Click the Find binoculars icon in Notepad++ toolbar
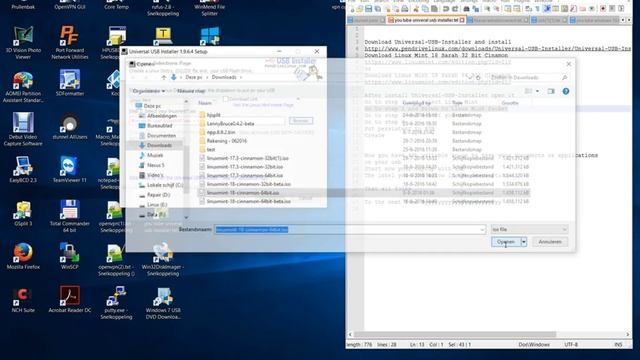 point(467,9)
